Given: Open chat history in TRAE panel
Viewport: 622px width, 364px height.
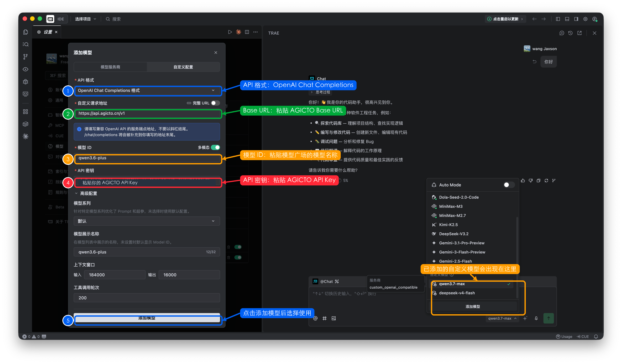Looking at the screenshot, I should (570, 33).
